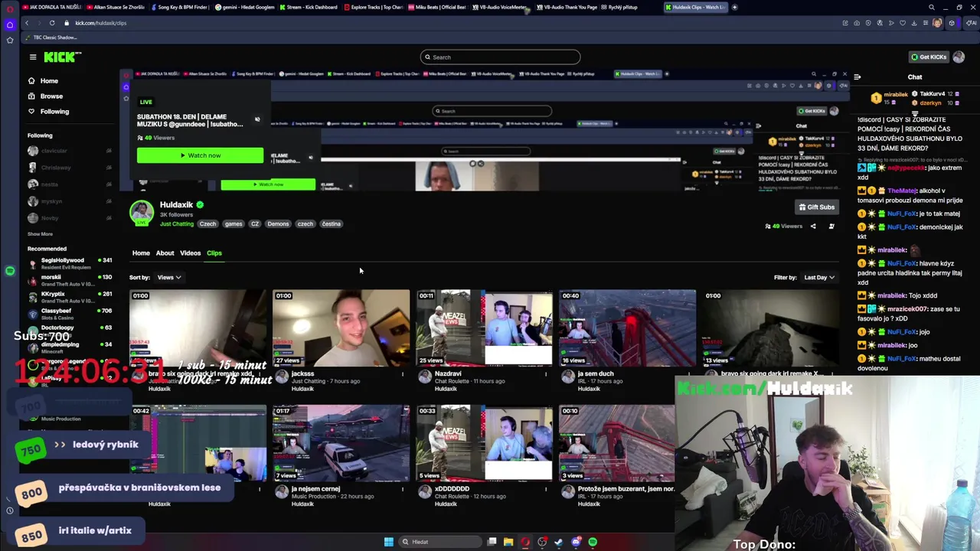The height and width of the screenshot is (551, 980).
Task: Open new browser tab plus button
Action: pos(734,7)
